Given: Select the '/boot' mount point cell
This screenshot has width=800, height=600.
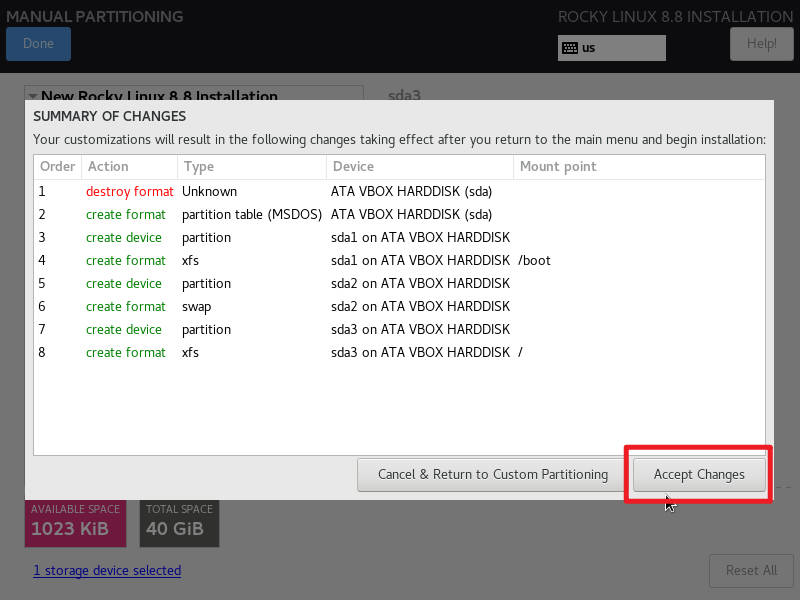Looking at the screenshot, I should pyautogui.click(x=534, y=261).
